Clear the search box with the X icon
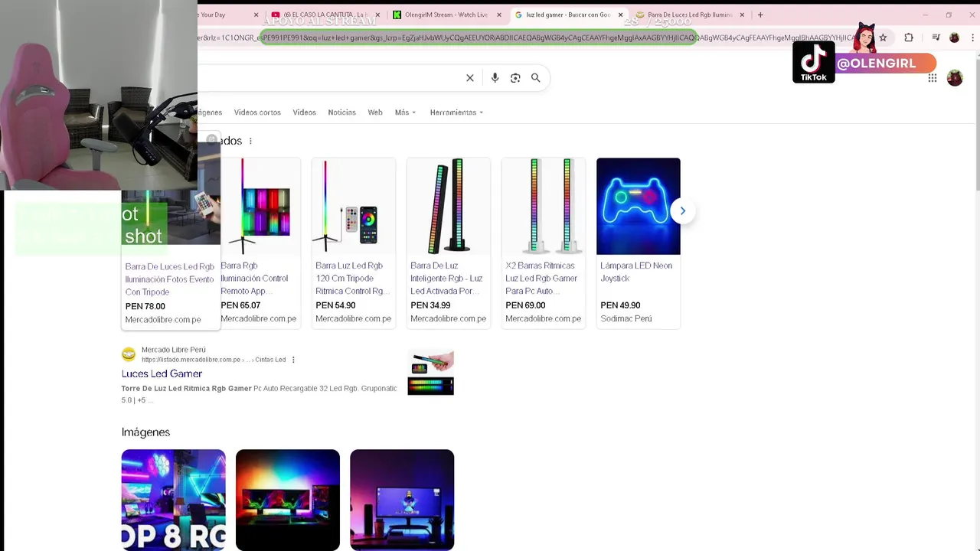The image size is (980, 551). [470, 78]
